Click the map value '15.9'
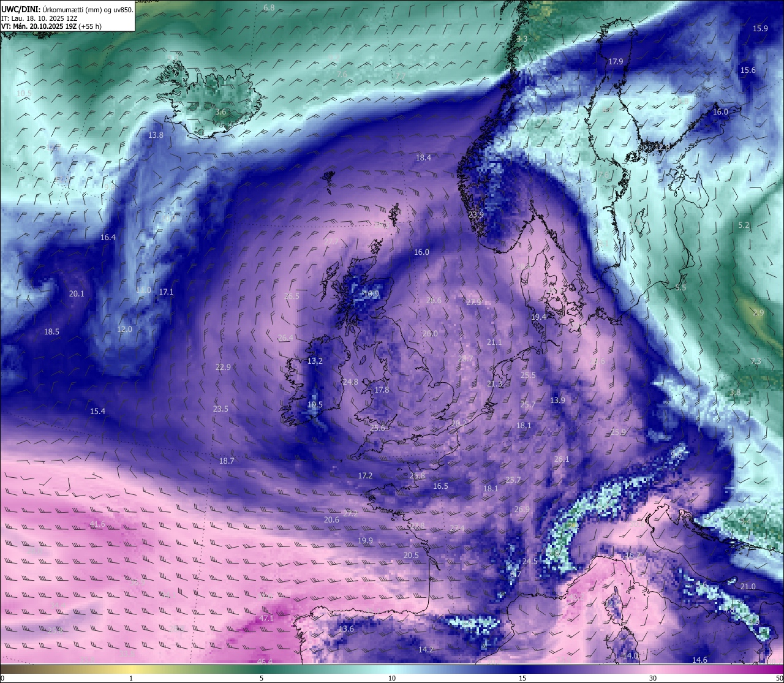The image size is (784, 683). coord(760,28)
